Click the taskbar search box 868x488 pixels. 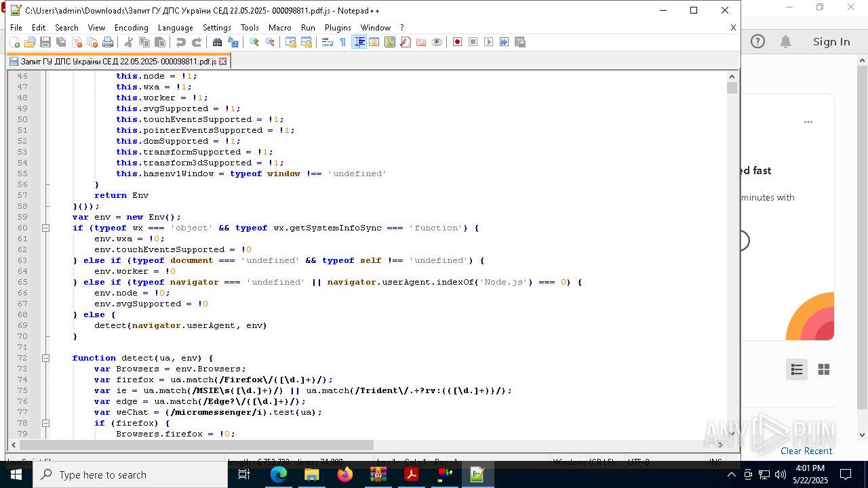(x=130, y=474)
